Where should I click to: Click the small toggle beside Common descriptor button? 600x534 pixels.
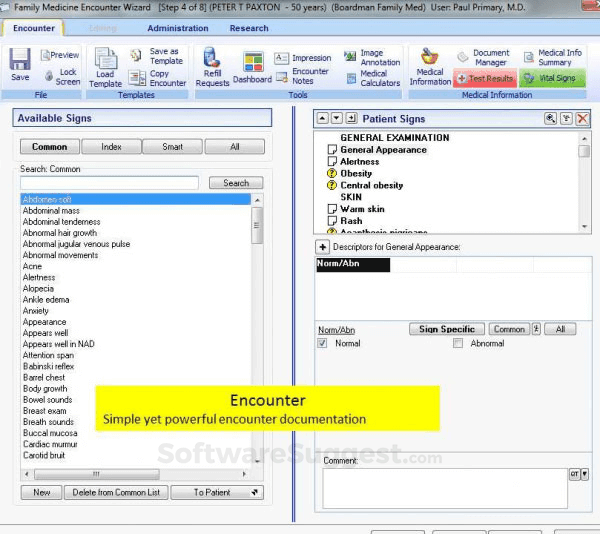tap(536, 329)
